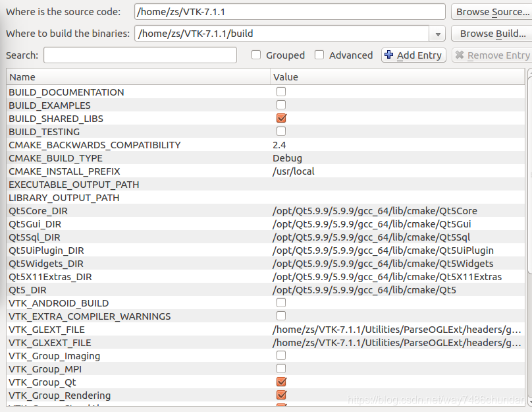The height and width of the screenshot is (412, 532).
Task: Enable VTK_Group_MPI checkbox
Action: (x=281, y=368)
